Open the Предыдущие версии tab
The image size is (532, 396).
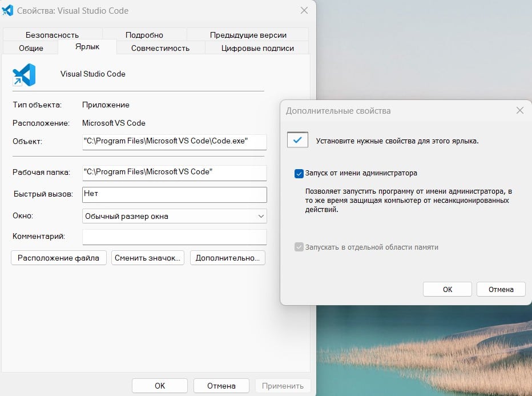point(248,35)
